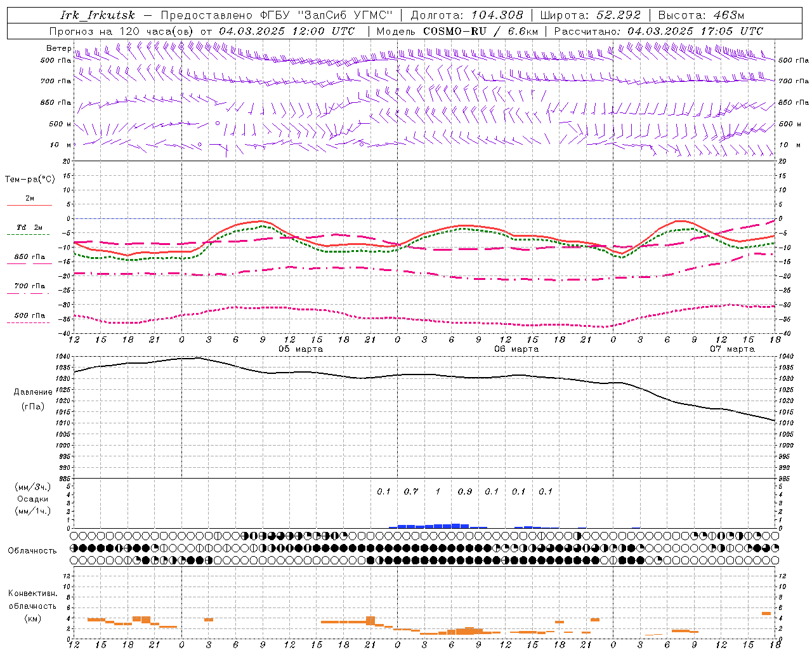
Task: Click the "Долгота: 104.308" longitude value
Action: coord(467,15)
